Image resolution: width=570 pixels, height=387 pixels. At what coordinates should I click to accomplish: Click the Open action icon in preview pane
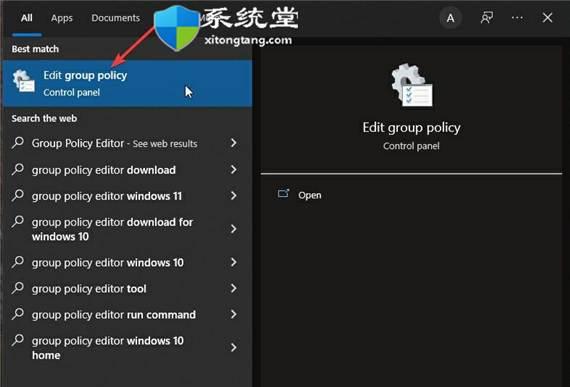[x=284, y=194]
